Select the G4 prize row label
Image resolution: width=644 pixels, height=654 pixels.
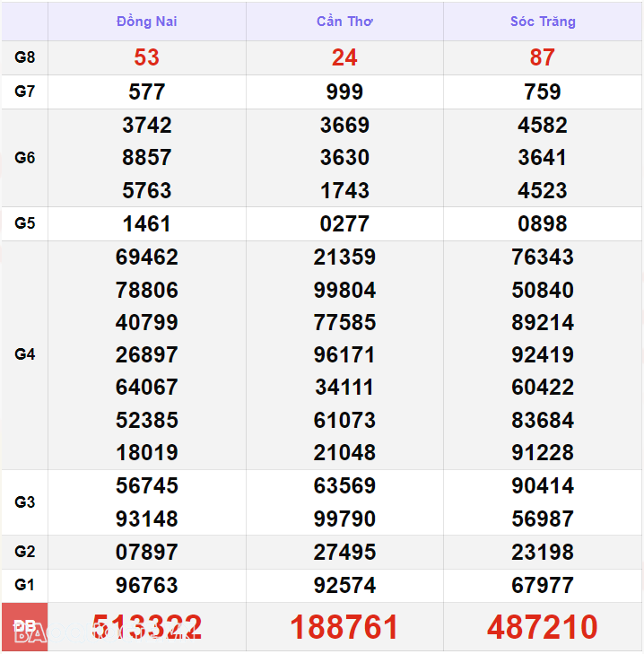(24, 354)
